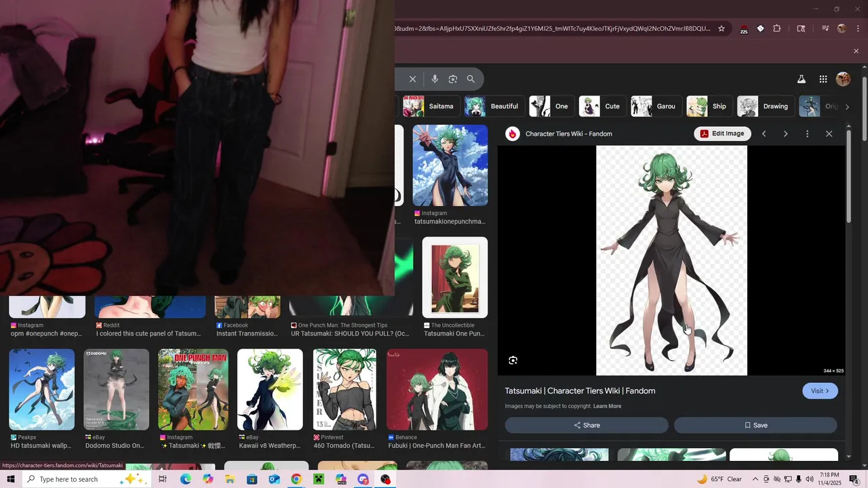The height and width of the screenshot is (488, 868).
Task: Open Outlook from the taskbar
Action: (x=273, y=479)
